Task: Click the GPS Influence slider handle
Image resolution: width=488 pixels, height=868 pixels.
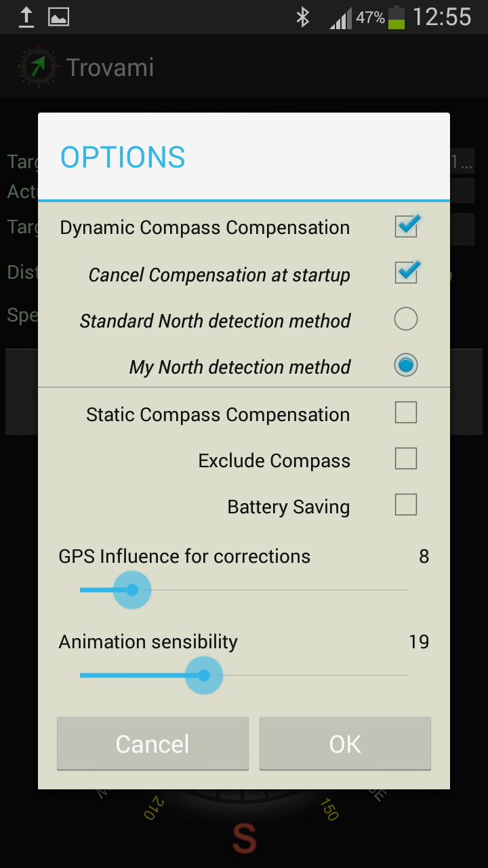Action: pyautogui.click(x=132, y=590)
